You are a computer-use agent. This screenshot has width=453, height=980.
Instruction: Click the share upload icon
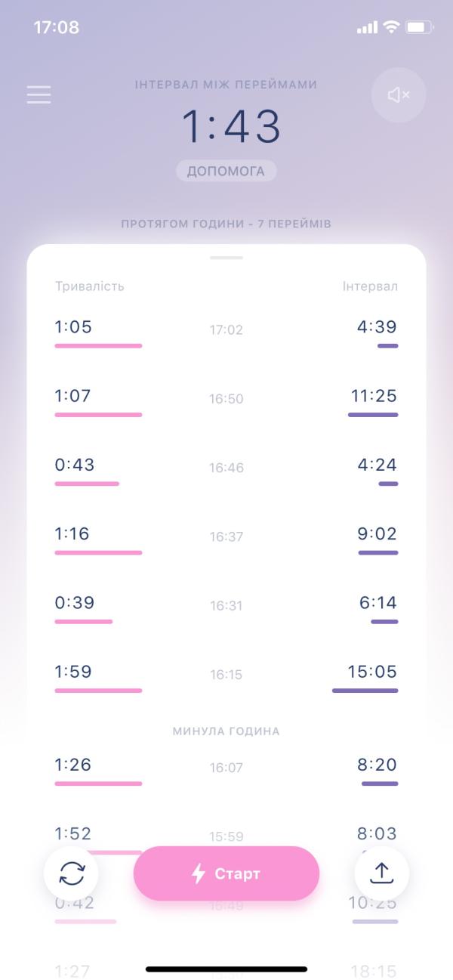382,873
